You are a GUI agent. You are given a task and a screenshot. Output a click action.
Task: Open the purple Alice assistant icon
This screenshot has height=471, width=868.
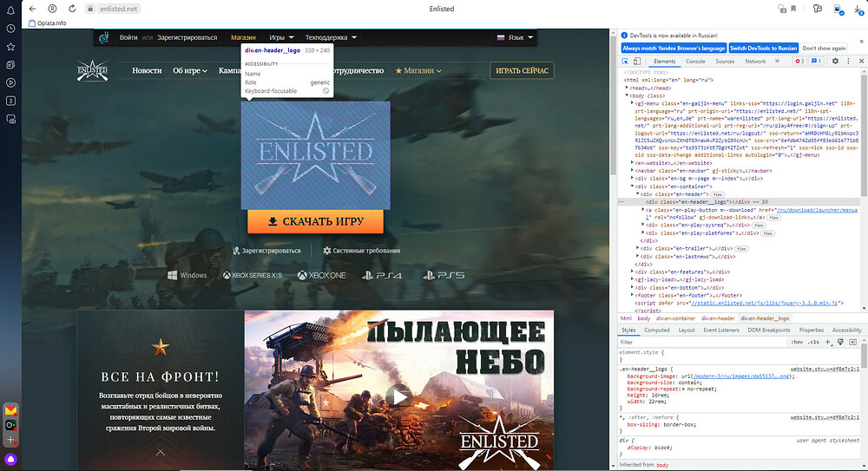coord(10,459)
